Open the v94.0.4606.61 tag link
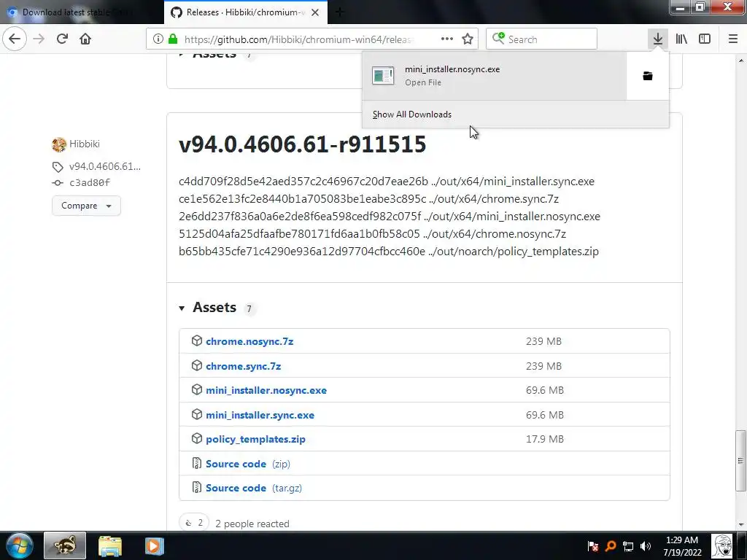This screenshot has height=560, width=747. coord(105,166)
